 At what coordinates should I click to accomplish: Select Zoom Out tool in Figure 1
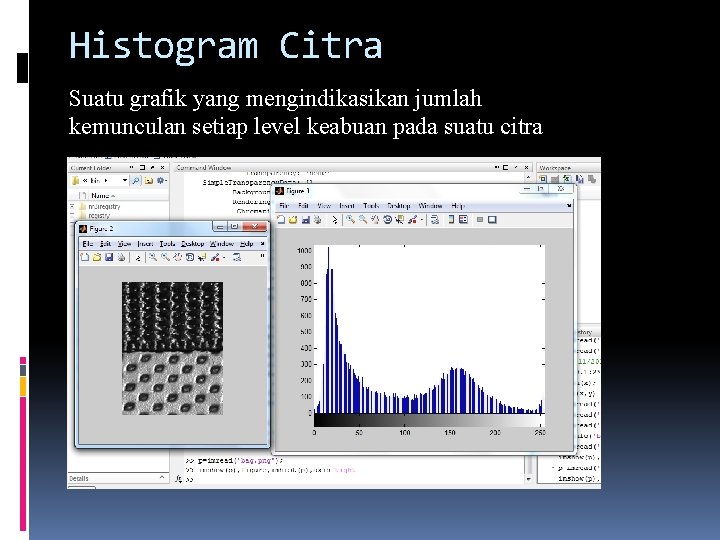[363, 220]
